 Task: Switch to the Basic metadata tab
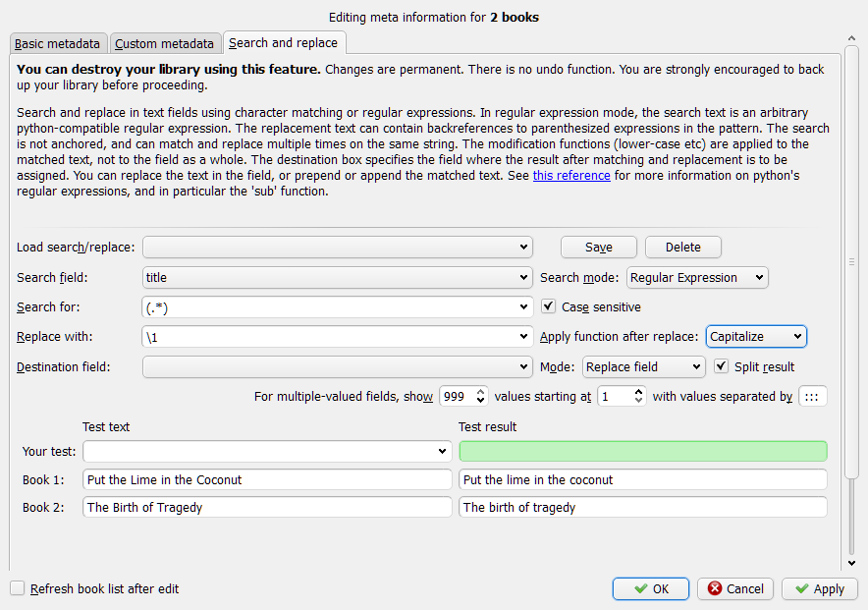click(57, 43)
